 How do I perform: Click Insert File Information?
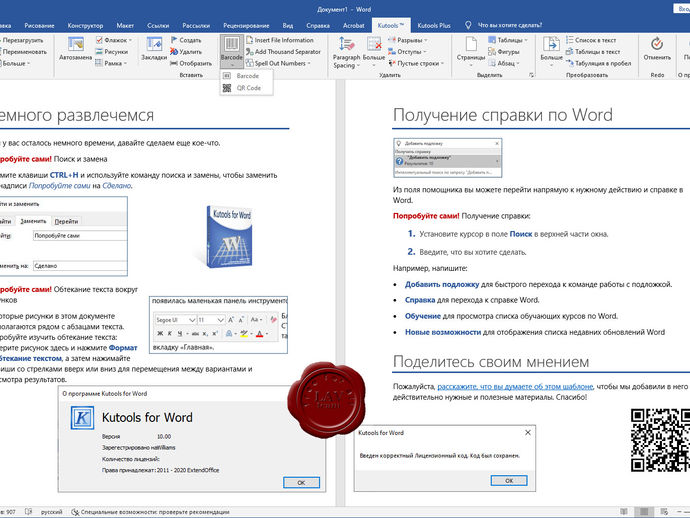pyautogui.click(x=280, y=40)
